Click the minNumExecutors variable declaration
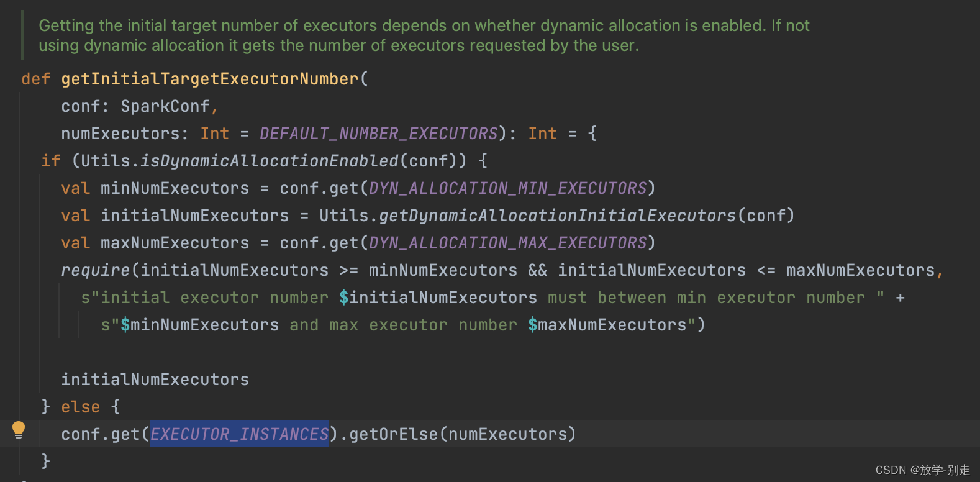980x482 pixels. [175, 188]
